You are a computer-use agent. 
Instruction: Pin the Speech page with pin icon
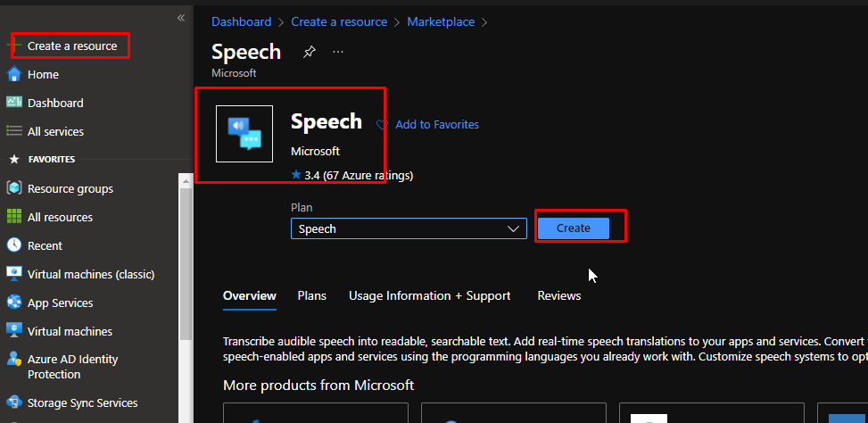(x=309, y=52)
